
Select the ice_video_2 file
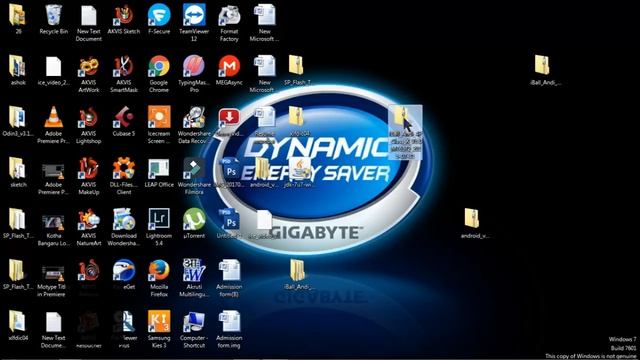tap(53, 66)
